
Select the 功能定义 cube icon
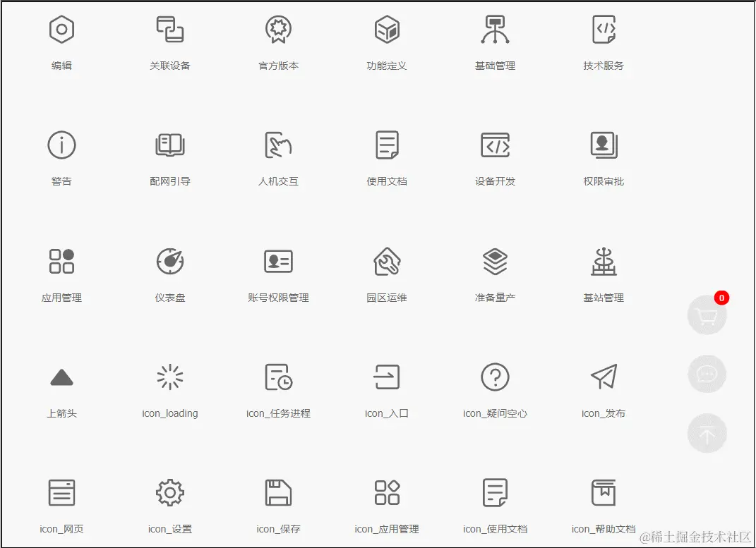pos(386,29)
